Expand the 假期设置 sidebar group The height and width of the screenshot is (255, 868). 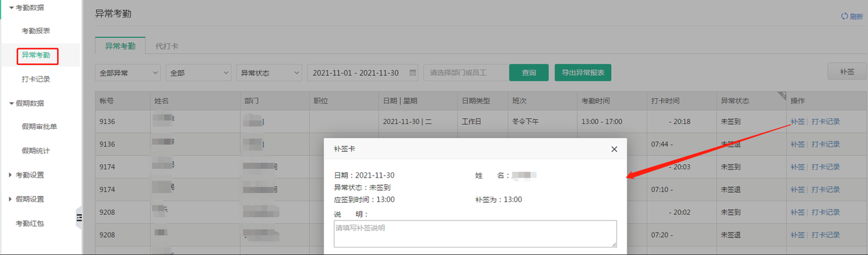coord(11,199)
